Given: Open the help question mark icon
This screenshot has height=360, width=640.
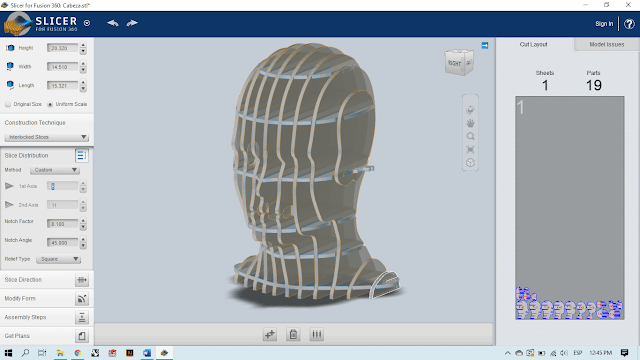Looking at the screenshot, I should click(629, 24).
